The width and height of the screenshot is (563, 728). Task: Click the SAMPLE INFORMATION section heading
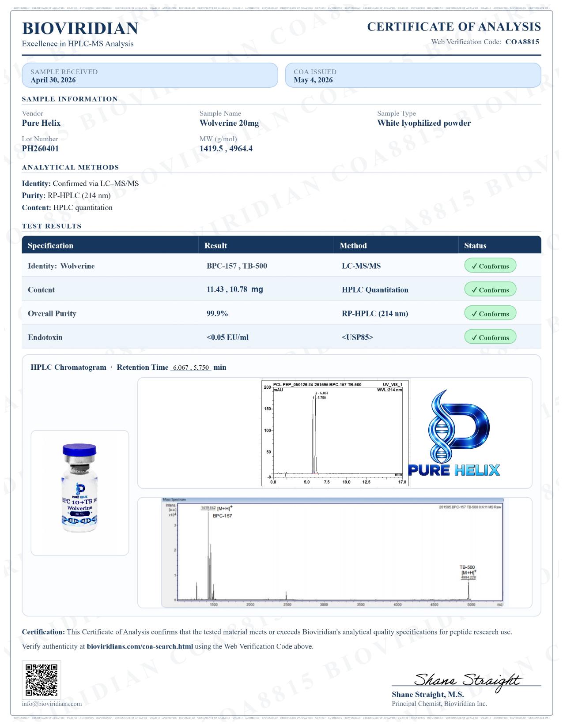(70, 99)
